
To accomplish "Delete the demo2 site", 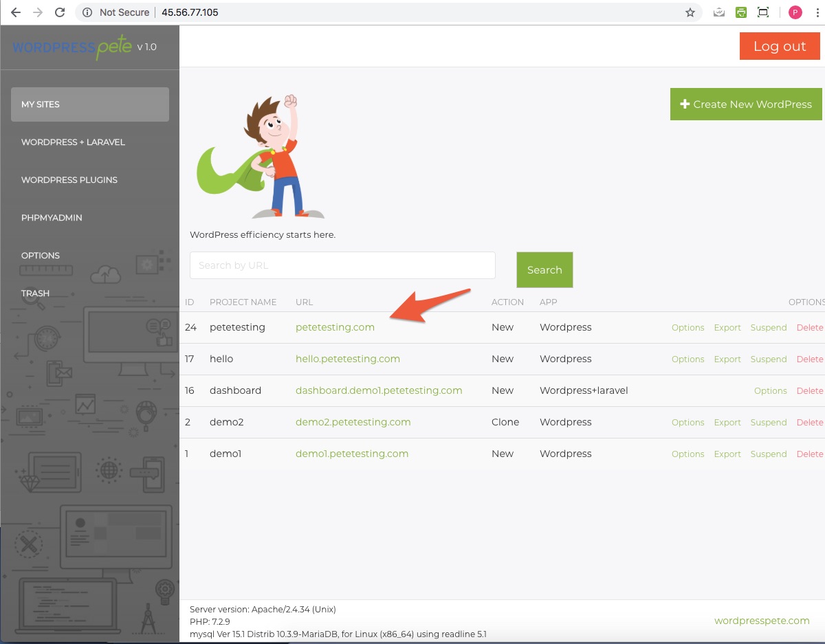I will pyautogui.click(x=810, y=423).
